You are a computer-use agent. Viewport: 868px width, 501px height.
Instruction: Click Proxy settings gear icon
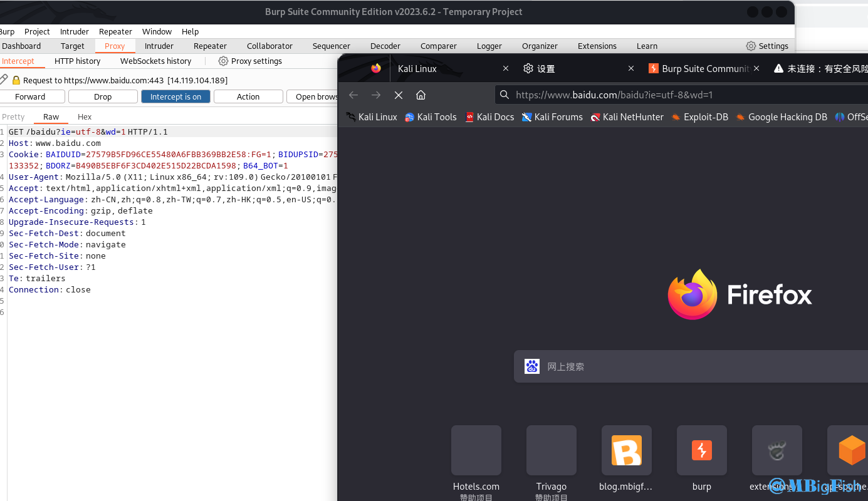coord(223,61)
